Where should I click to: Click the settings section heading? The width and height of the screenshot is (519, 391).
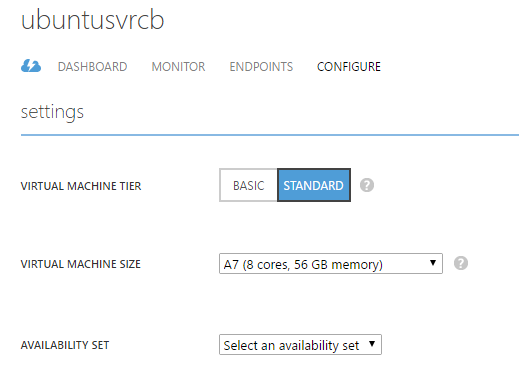coord(52,112)
